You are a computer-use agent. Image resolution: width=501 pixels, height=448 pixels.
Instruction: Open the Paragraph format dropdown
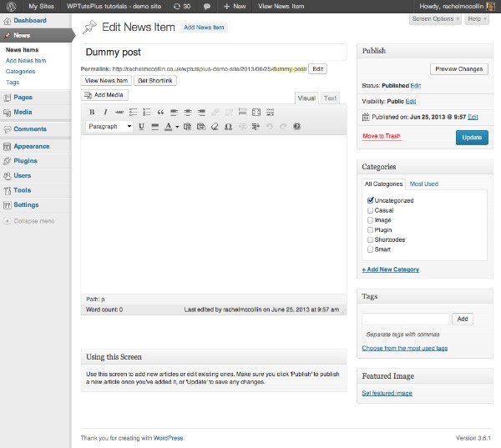tap(109, 127)
